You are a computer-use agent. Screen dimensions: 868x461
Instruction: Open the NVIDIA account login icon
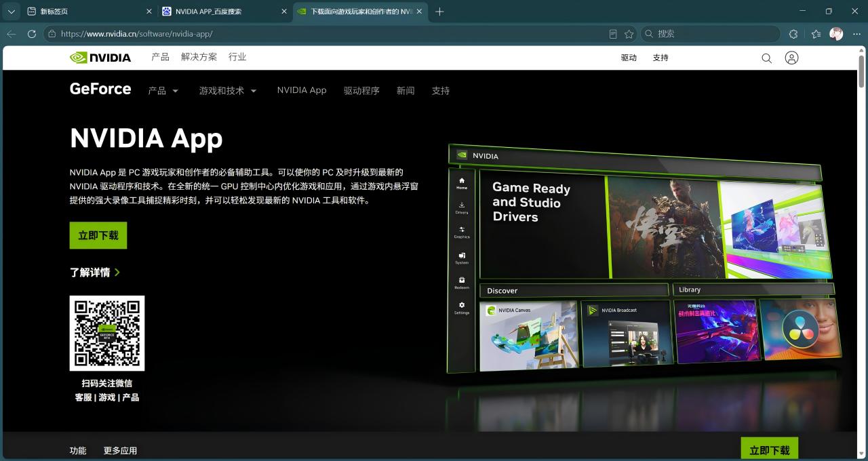pyautogui.click(x=791, y=58)
